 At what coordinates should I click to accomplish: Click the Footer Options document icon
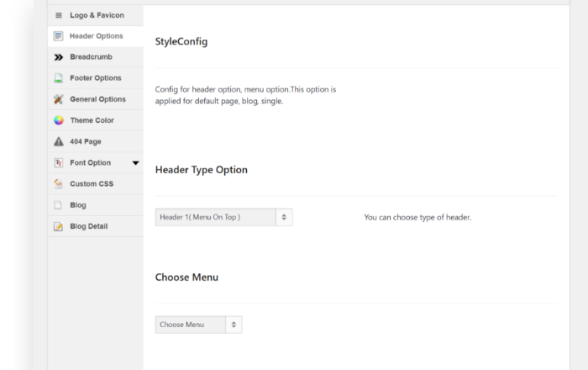coord(58,78)
